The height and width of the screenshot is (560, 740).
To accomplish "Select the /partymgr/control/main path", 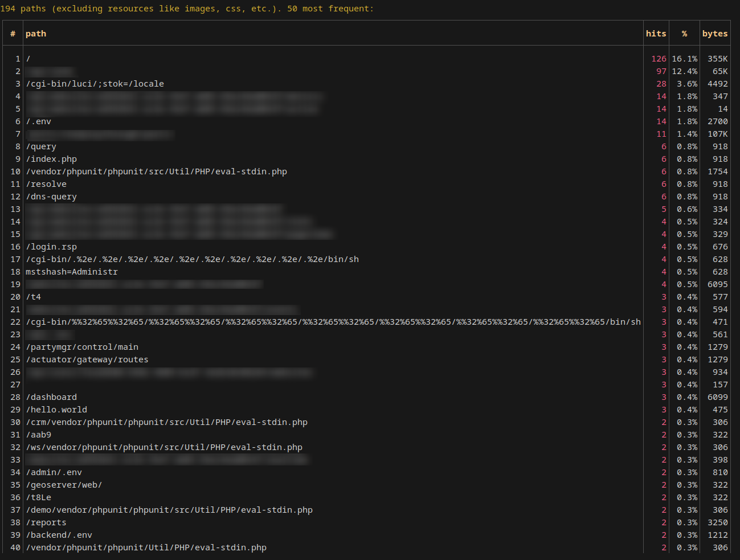I will pos(82,347).
